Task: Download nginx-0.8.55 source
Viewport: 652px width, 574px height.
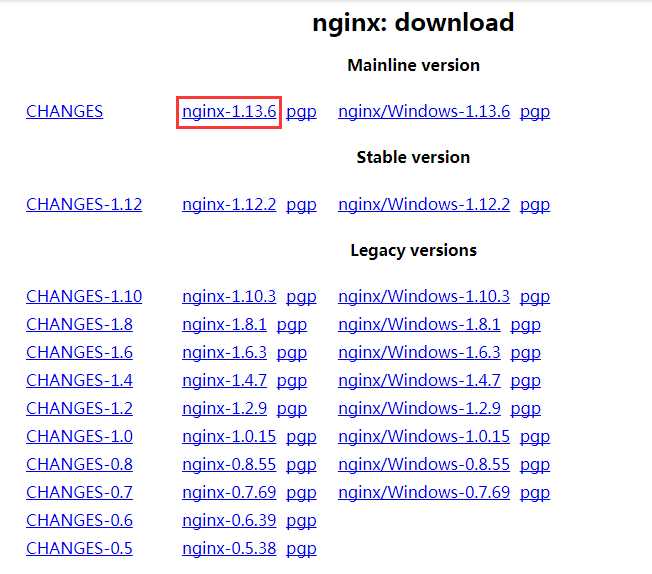Action: [x=229, y=464]
